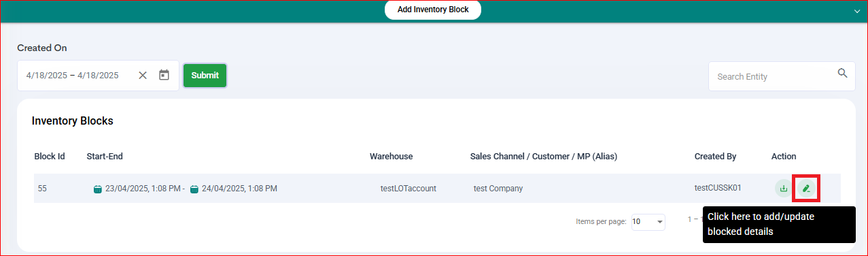The height and width of the screenshot is (256, 868).
Task: Click end date calendar icon in row 55
Action: [194, 189]
